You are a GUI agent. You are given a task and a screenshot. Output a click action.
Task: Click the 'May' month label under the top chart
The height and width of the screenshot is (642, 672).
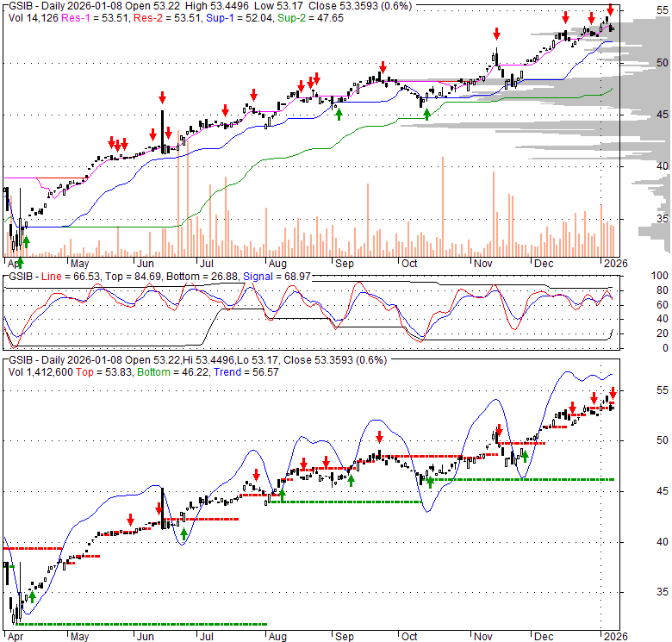[x=80, y=264]
